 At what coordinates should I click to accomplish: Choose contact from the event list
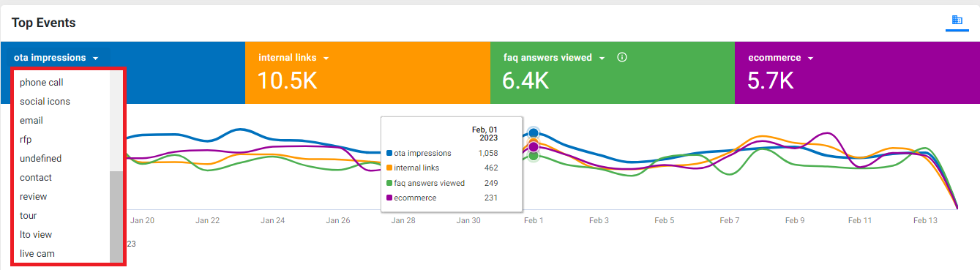61,178
